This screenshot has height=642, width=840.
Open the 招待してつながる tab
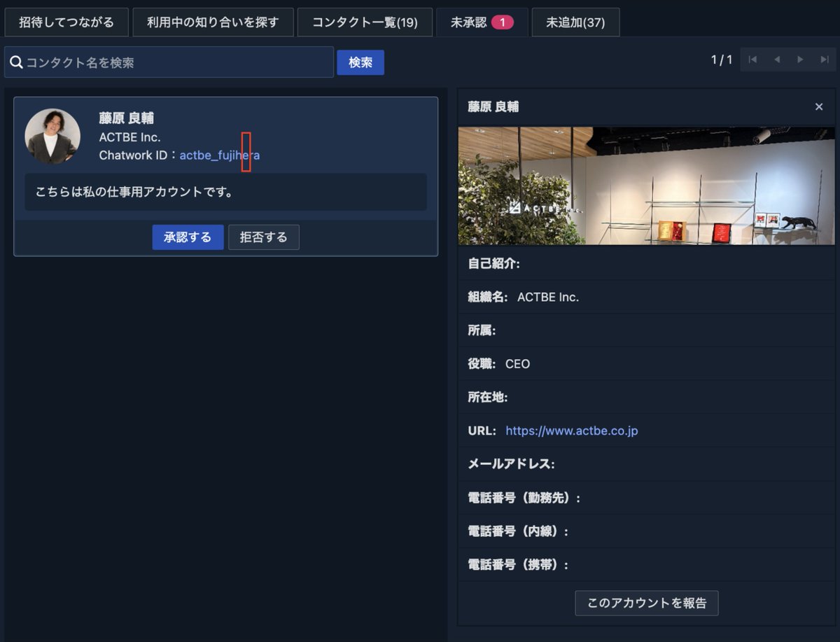(66, 22)
